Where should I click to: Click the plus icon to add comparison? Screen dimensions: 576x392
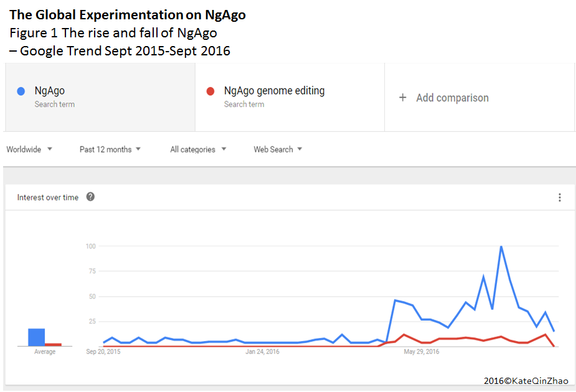(402, 97)
